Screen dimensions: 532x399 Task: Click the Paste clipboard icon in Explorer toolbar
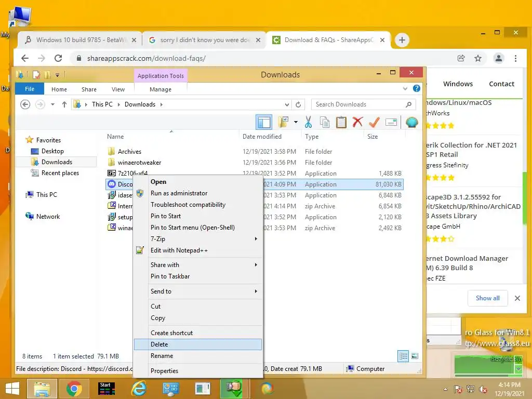341,122
